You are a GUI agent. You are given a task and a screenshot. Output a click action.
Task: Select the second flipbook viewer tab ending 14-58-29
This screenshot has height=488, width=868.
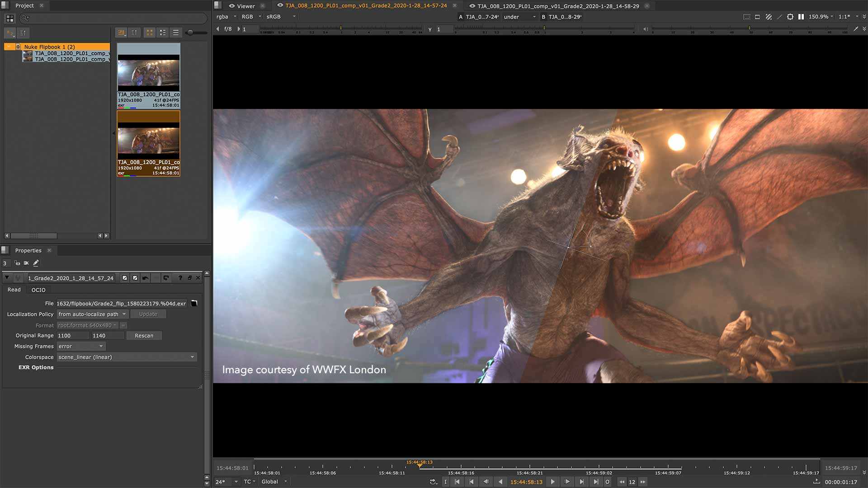[x=557, y=6]
